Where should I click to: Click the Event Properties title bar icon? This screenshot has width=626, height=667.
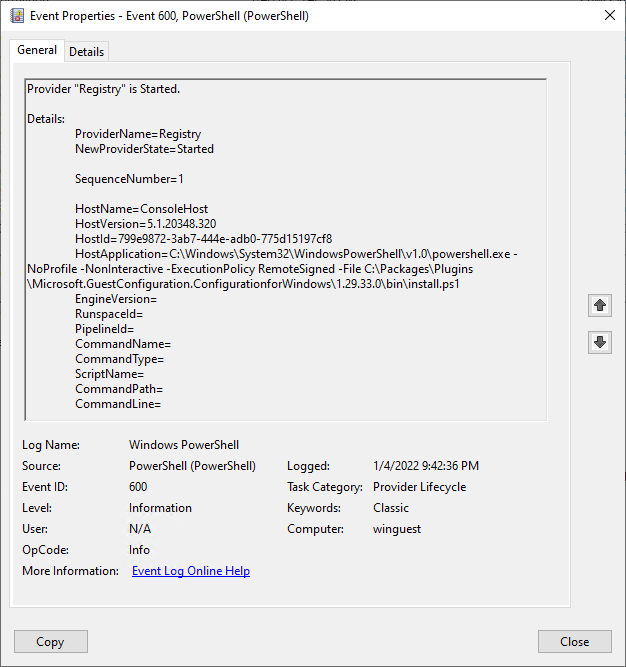tap(17, 16)
